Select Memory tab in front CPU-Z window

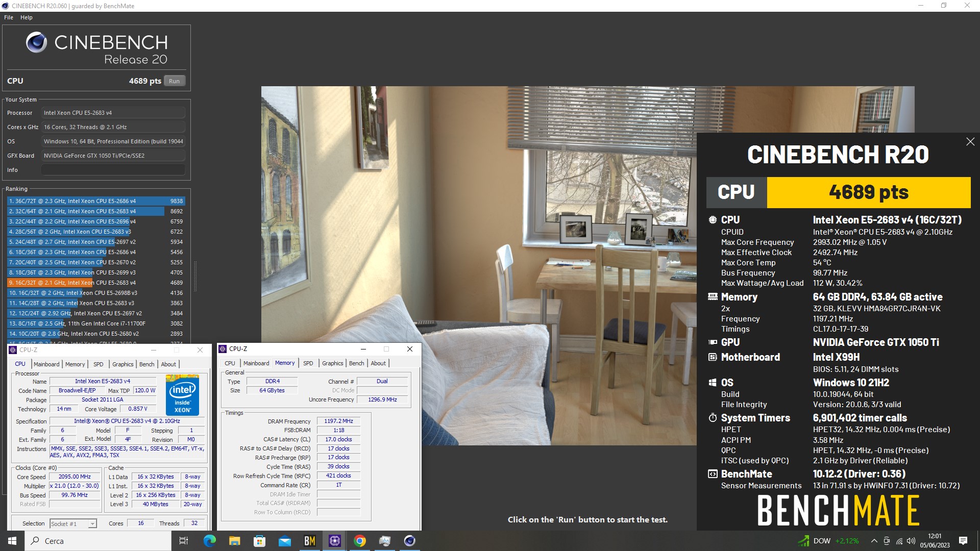click(x=285, y=363)
